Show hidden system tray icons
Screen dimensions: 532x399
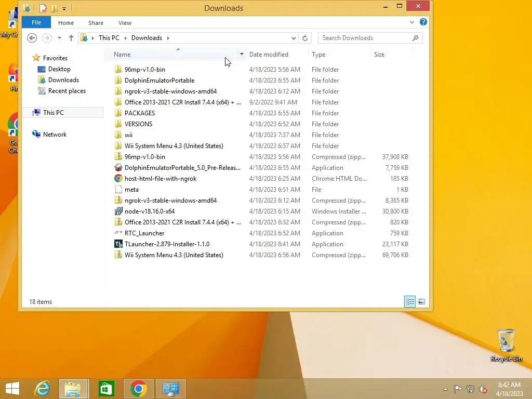tap(445, 389)
